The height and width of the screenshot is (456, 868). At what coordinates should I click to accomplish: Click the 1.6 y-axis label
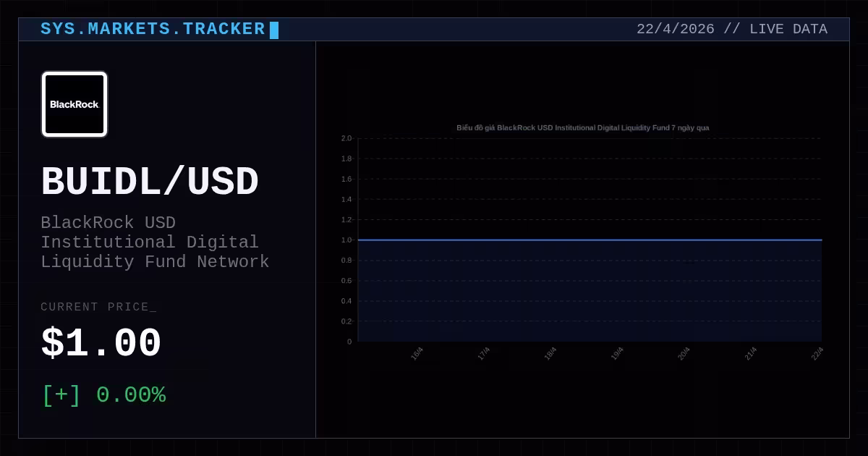pyautogui.click(x=346, y=179)
